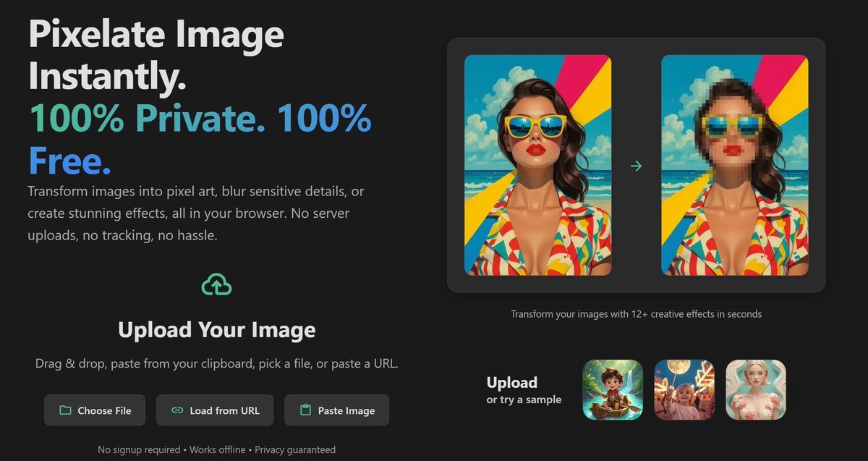
Task: Click the pixelated woman preview image
Action: click(735, 165)
